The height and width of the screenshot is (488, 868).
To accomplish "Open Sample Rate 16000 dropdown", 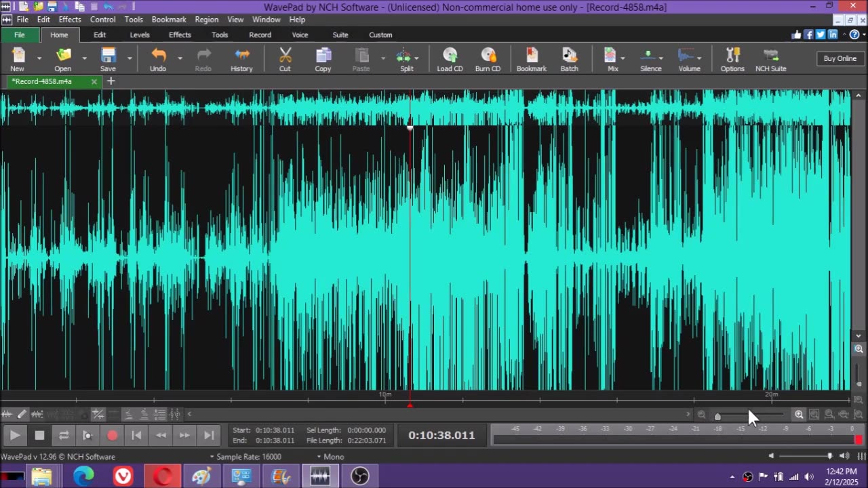I will coord(245,457).
